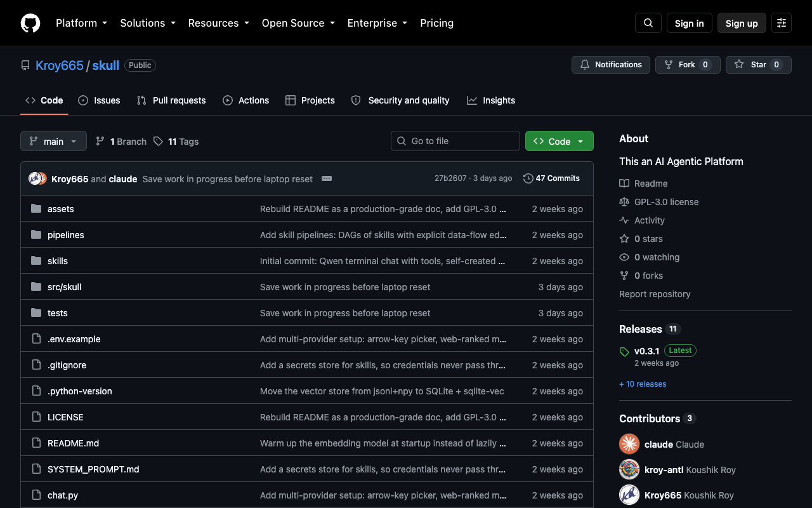The image size is (812, 508).
Task: Click the tag icon beside v0.3.1 release
Action: click(624, 351)
